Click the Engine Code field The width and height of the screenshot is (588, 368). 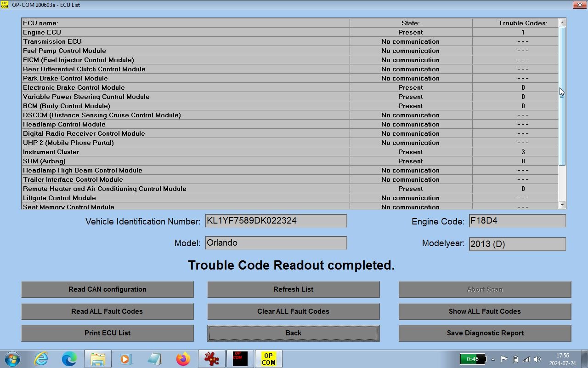(517, 221)
